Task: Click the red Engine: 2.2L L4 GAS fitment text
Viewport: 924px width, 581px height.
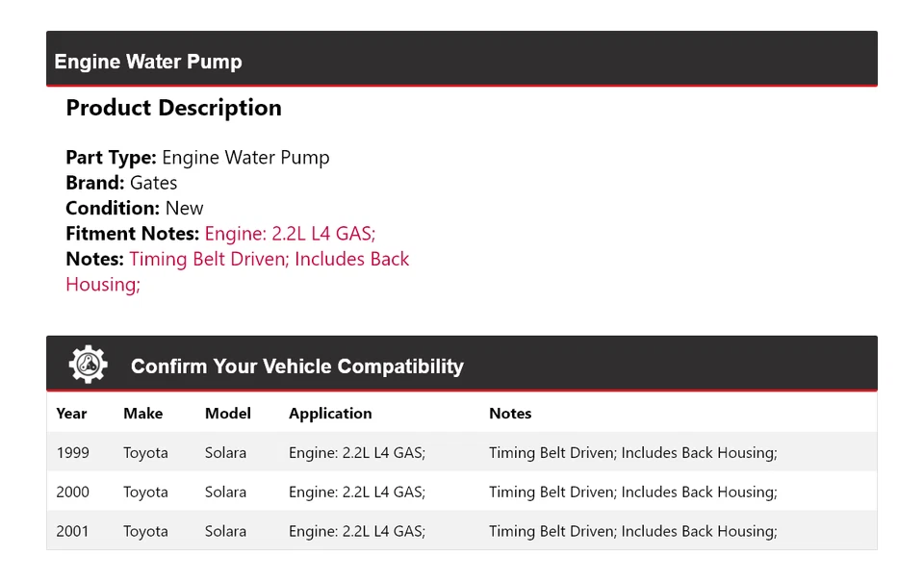Action: click(290, 234)
